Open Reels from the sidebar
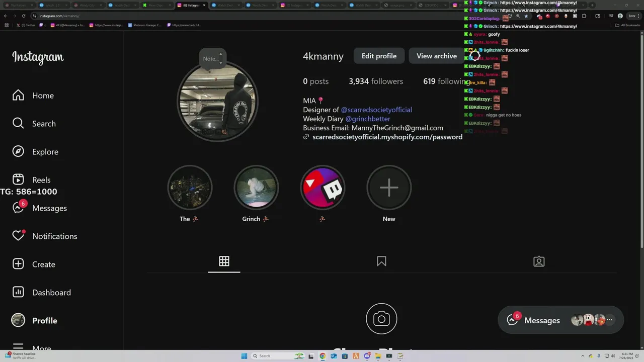 (31, 180)
